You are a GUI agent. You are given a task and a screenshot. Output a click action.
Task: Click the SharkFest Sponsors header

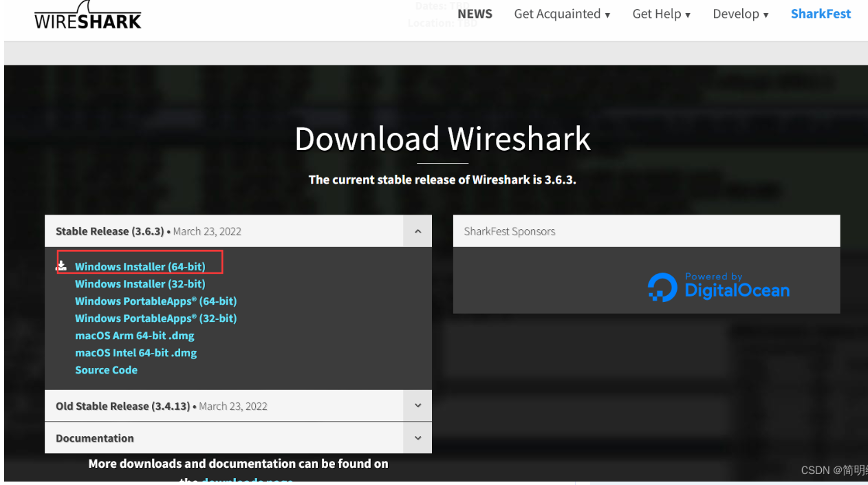pyautogui.click(x=647, y=231)
